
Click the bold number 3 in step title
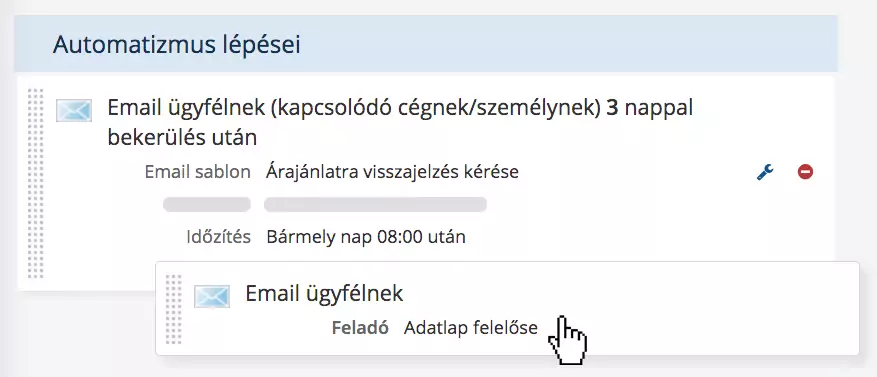point(612,107)
